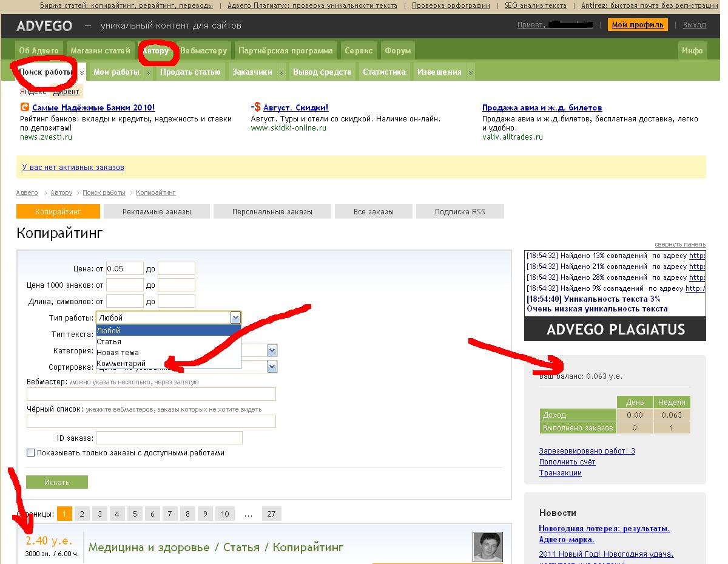Open the Вебмастеру menu
728x564 pixels.
tap(203, 50)
